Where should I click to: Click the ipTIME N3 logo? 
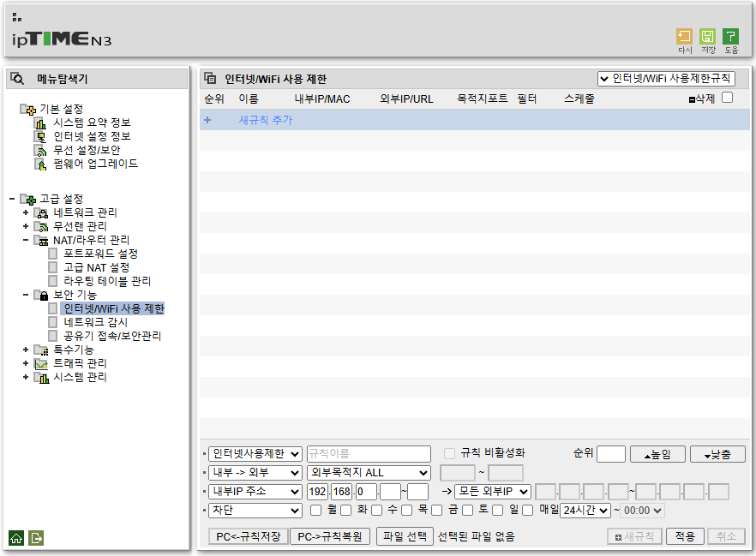point(62,39)
